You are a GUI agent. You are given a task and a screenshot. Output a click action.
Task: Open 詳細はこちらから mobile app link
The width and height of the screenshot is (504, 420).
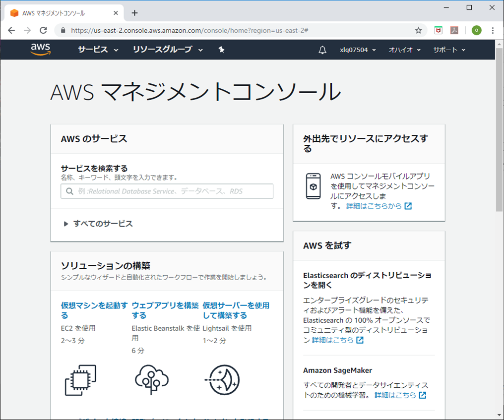(x=374, y=206)
